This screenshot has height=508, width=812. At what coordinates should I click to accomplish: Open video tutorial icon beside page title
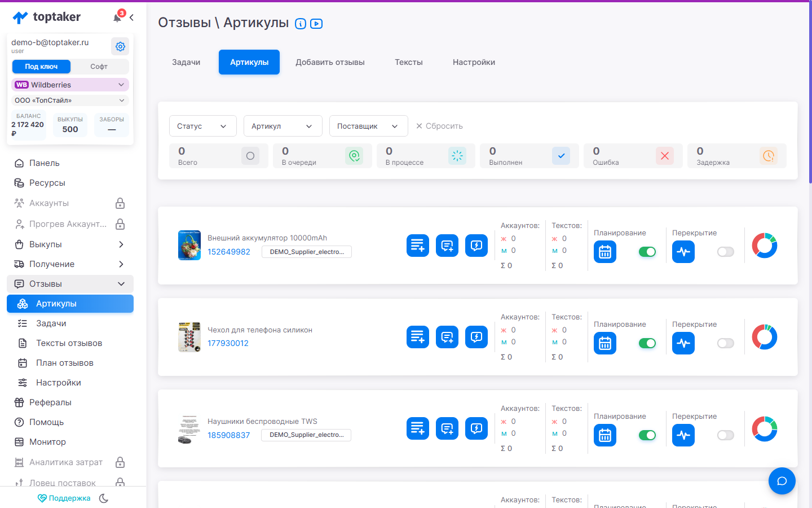[x=316, y=24]
